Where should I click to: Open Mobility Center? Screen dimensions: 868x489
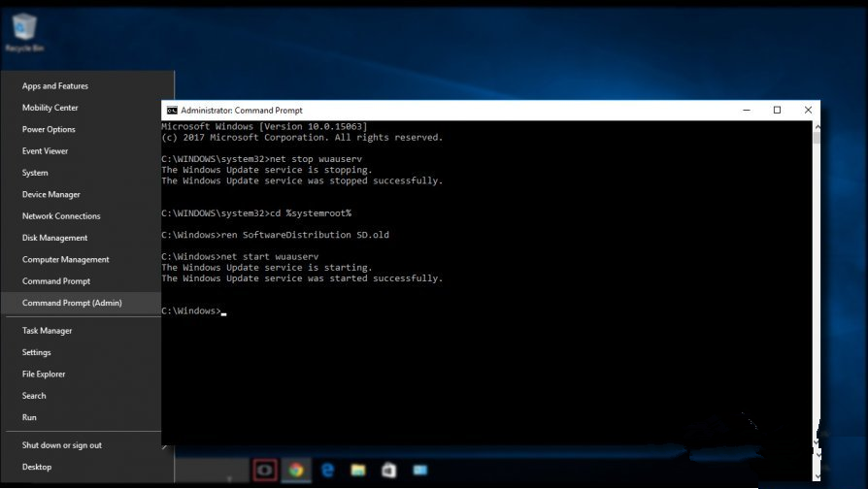point(50,108)
